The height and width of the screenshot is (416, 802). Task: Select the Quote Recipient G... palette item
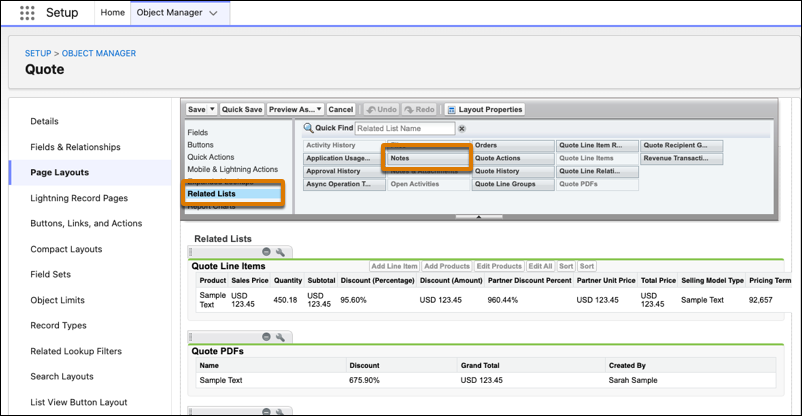[x=682, y=145]
